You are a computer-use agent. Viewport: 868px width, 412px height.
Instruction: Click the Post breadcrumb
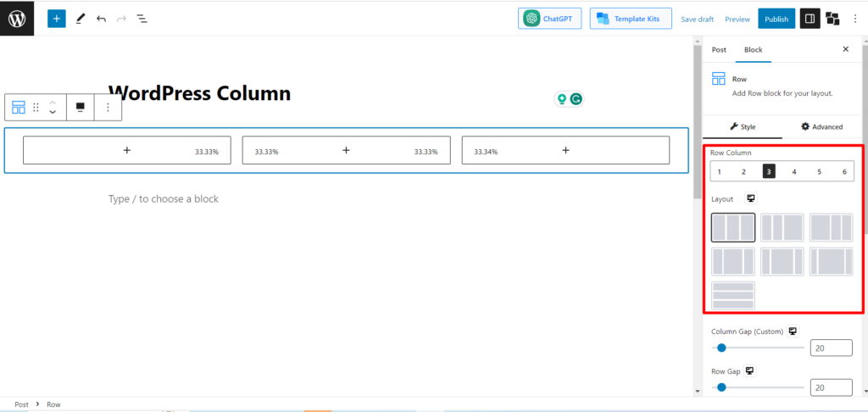click(21, 404)
